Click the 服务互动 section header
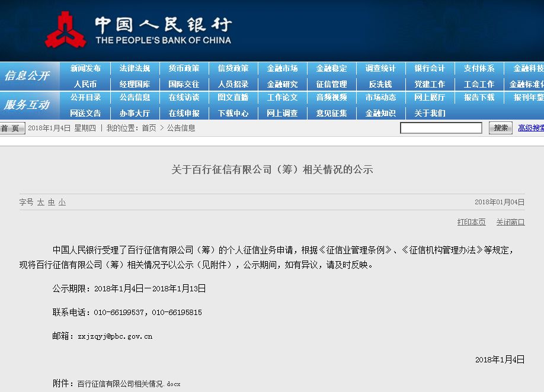544x392 pixels. 27,105
